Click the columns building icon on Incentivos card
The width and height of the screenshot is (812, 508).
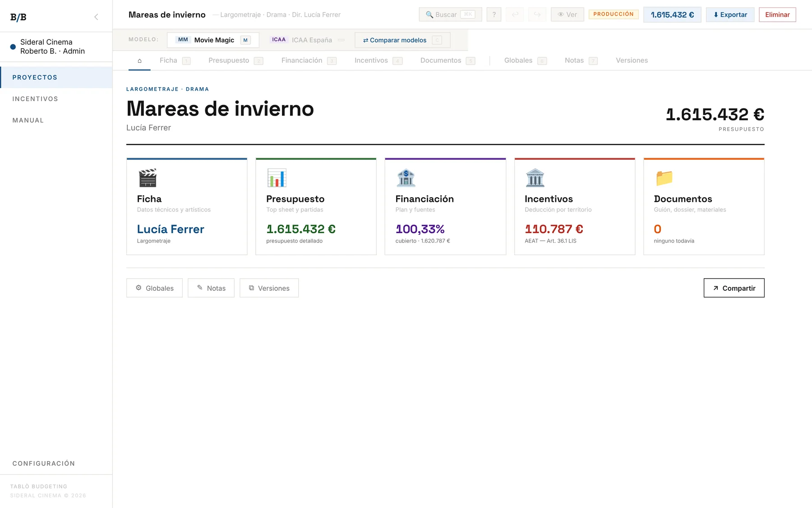tap(535, 178)
